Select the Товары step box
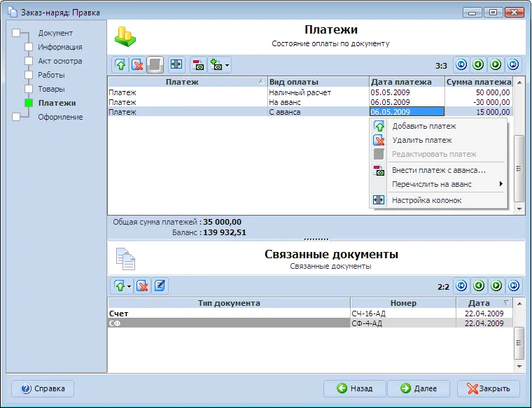The width and height of the screenshot is (532, 408). click(x=29, y=89)
